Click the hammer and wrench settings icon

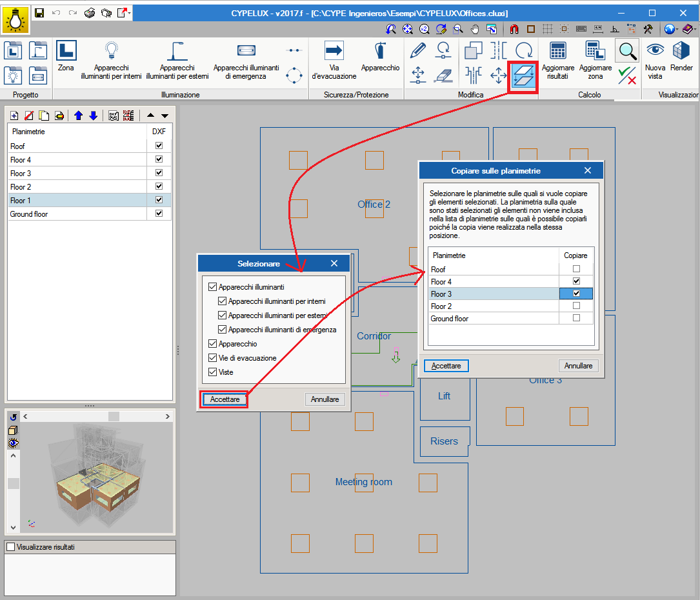click(648, 29)
